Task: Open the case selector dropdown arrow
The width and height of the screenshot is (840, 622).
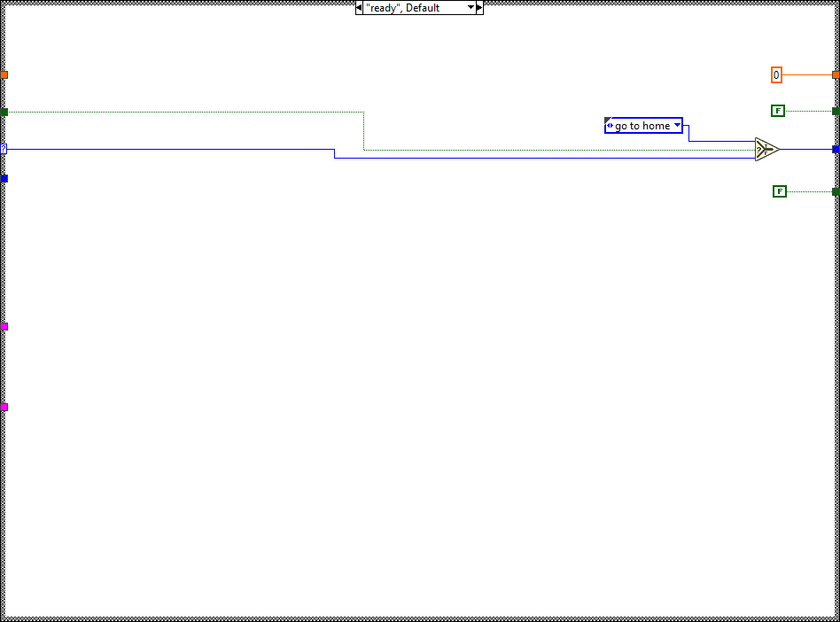Action: [x=471, y=8]
